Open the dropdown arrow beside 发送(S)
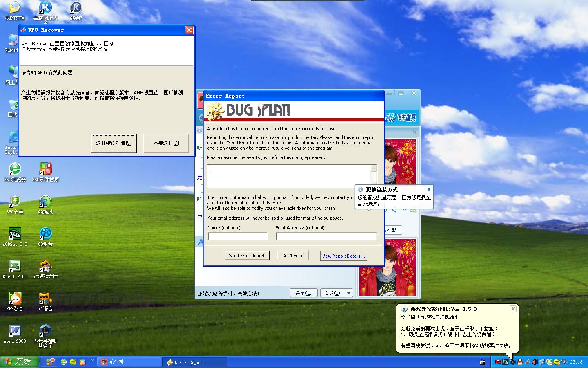The width and height of the screenshot is (588, 368). click(349, 293)
